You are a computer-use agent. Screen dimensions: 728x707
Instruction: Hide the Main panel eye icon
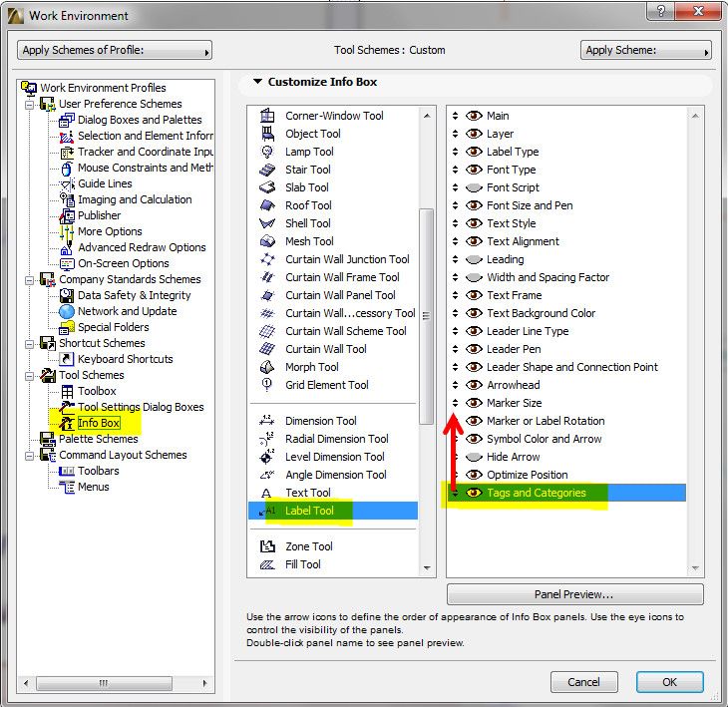474,116
